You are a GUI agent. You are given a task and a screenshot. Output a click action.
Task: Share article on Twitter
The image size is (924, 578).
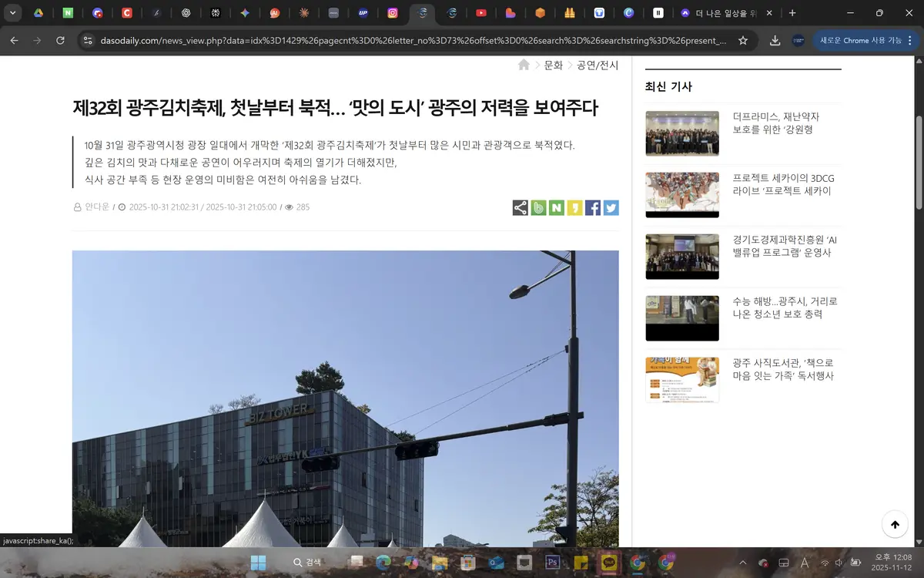coord(611,207)
